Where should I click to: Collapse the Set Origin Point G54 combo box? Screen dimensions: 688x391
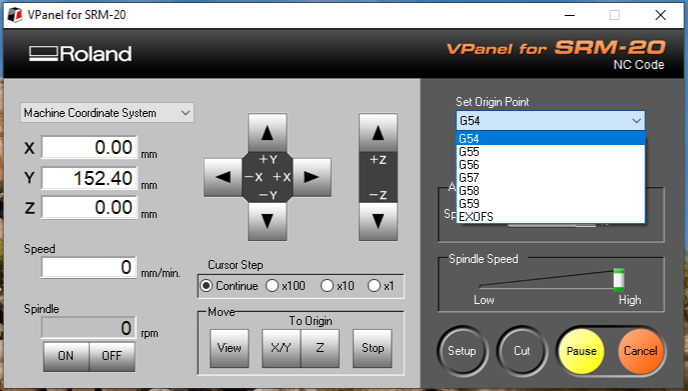click(x=551, y=120)
